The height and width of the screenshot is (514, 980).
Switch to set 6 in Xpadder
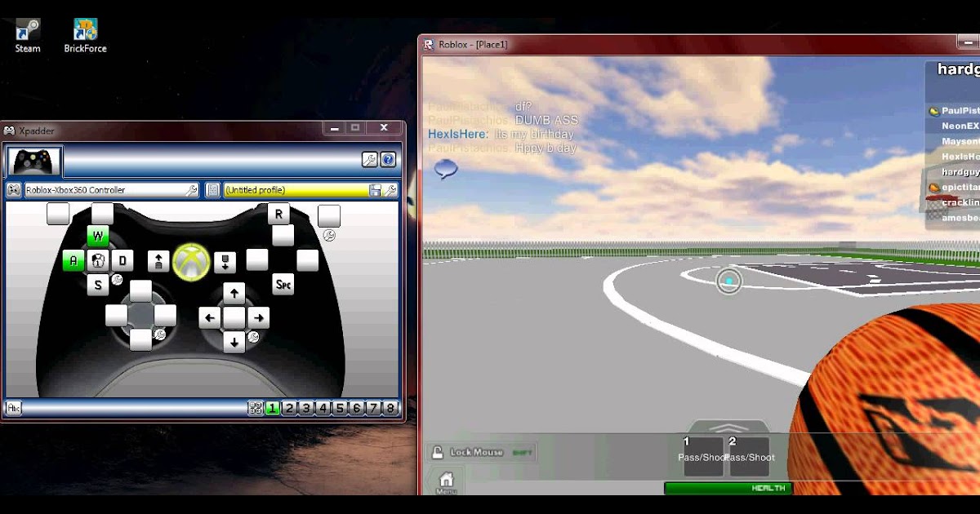tap(357, 409)
